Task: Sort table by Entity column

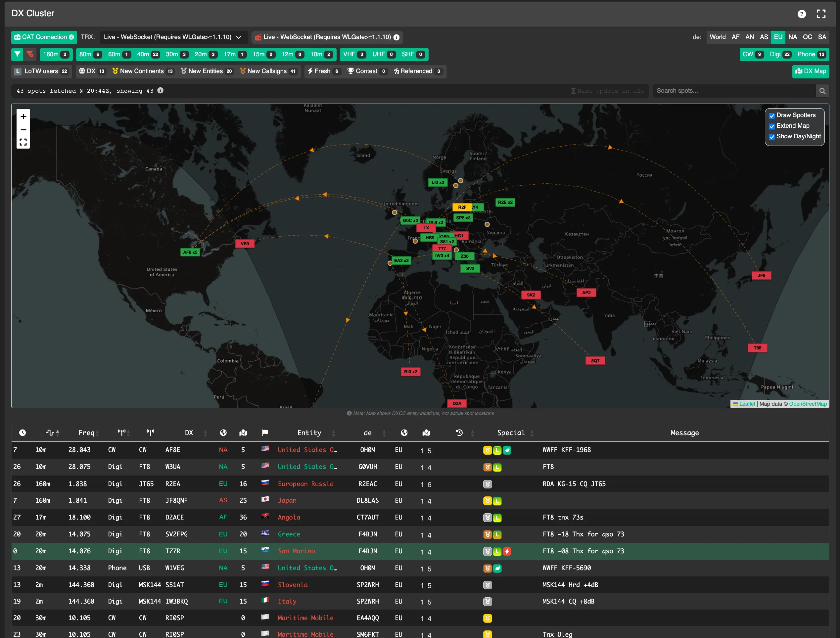Action: (x=309, y=433)
